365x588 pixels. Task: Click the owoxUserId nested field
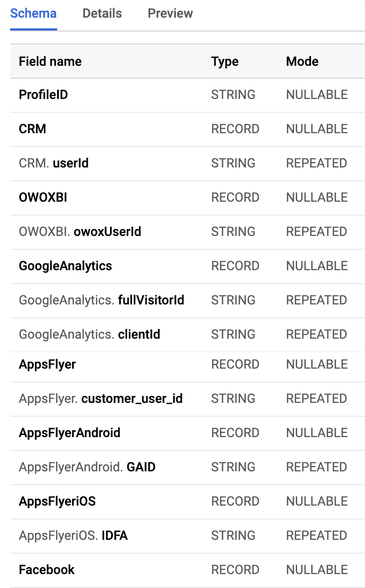click(80, 232)
